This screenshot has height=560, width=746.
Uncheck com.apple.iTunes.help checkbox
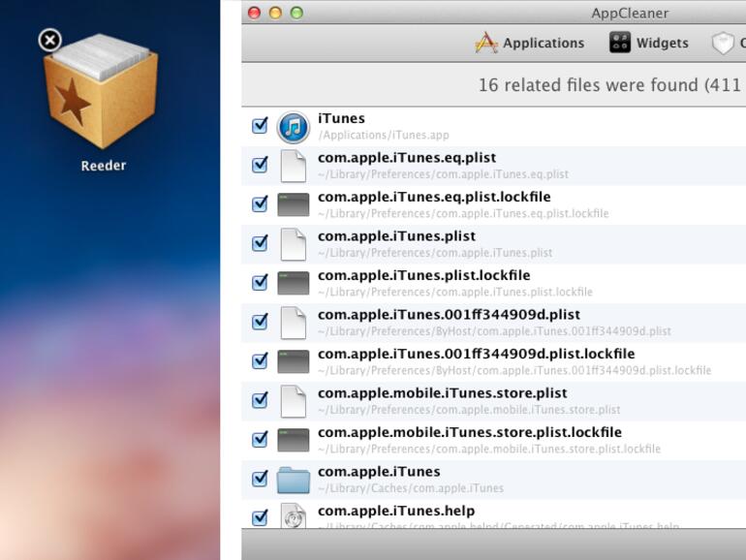pos(260,517)
